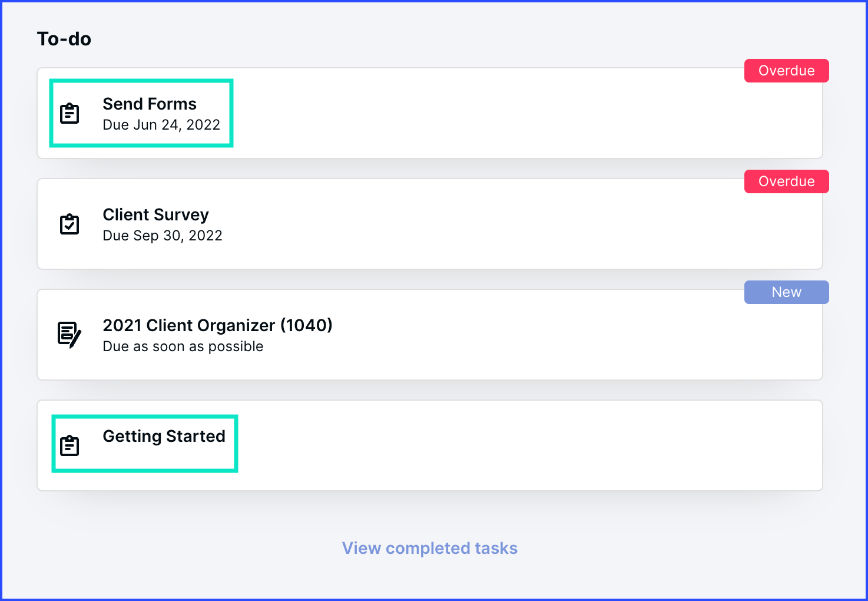The image size is (868, 601).
Task: Click blank space inside the Client Survey card
Action: (471, 229)
